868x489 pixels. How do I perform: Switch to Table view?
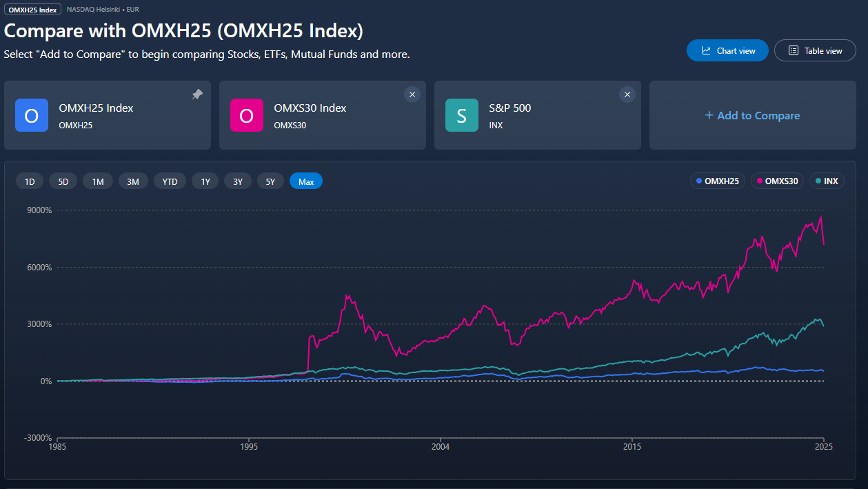click(815, 50)
